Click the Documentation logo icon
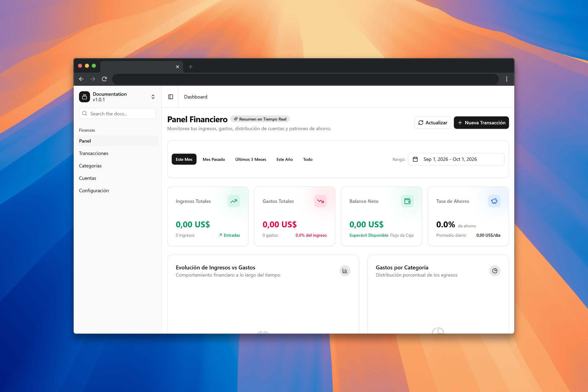 point(85,97)
